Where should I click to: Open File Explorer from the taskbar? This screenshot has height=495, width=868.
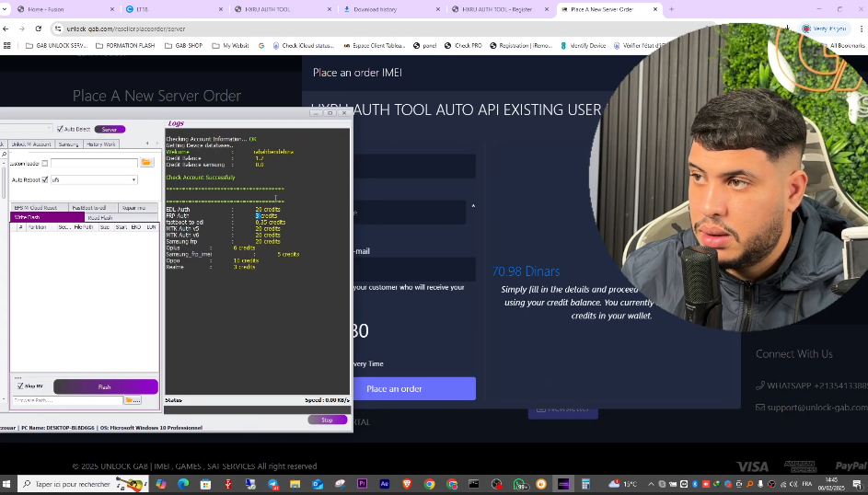pyautogui.click(x=295, y=484)
